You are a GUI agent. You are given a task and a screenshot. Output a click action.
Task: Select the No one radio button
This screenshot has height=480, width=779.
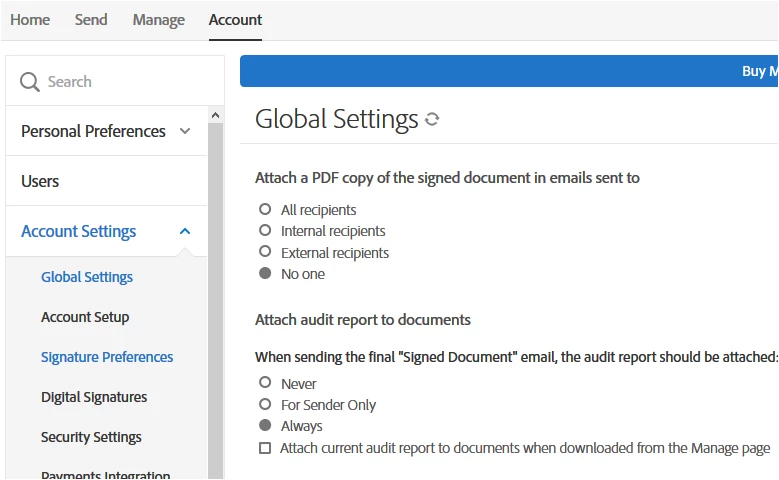click(265, 273)
